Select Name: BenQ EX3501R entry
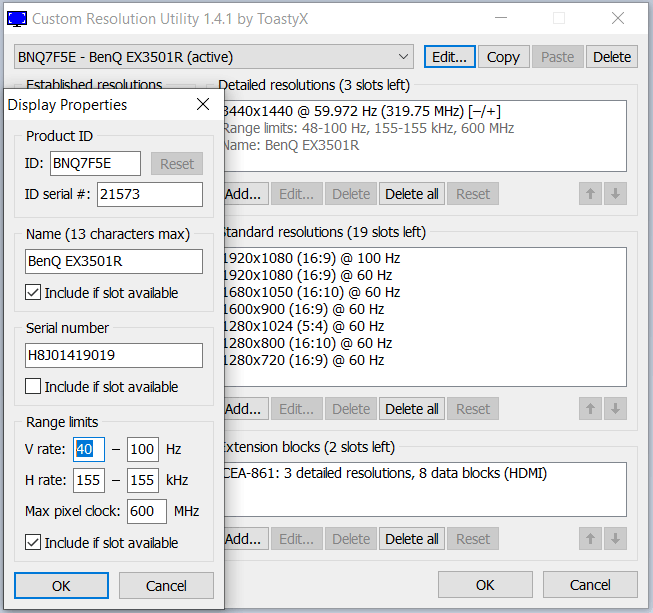Viewport: 653px width, 613px height. (x=425, y=145)
